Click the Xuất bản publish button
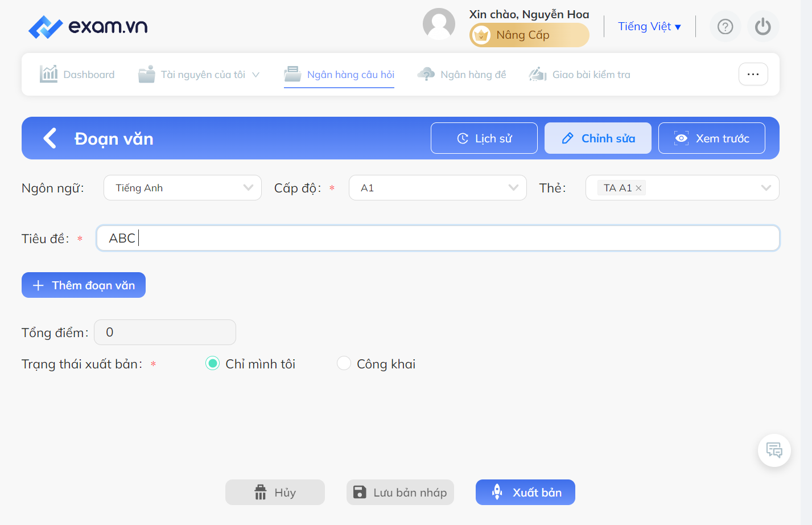 (525, 492)
